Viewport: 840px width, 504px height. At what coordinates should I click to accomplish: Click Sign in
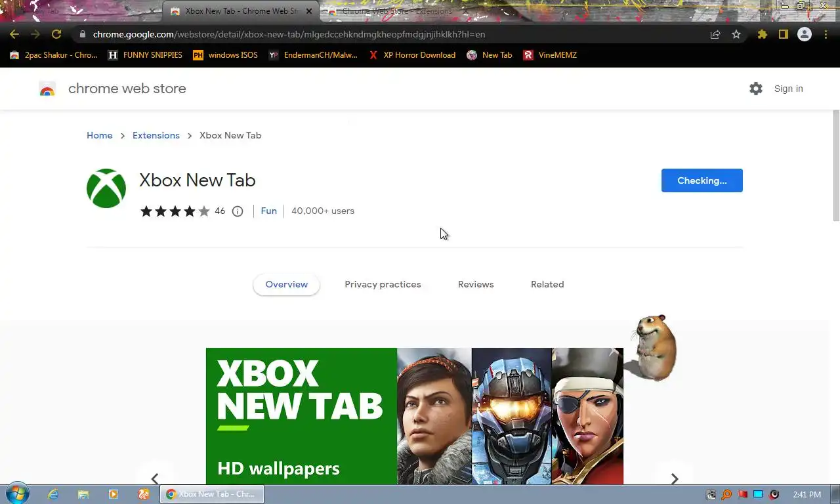[x=788, y=89]
